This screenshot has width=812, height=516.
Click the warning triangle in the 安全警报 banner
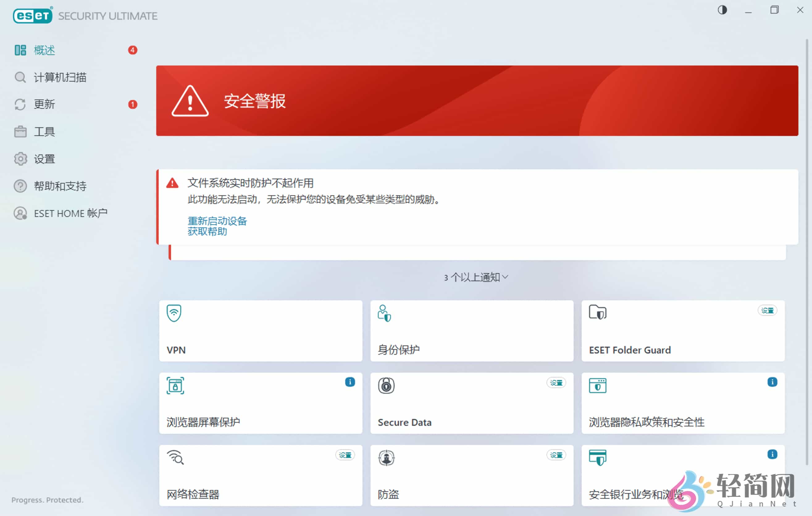tap(190, 101)
